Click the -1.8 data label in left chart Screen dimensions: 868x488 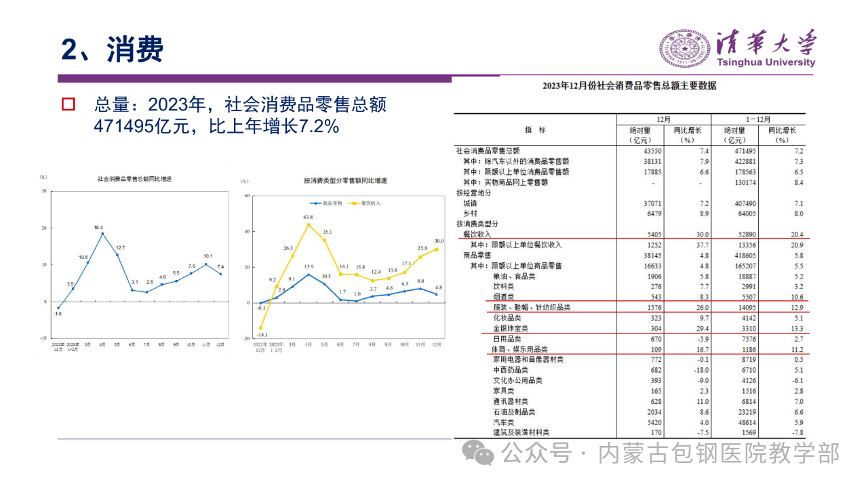58,313
